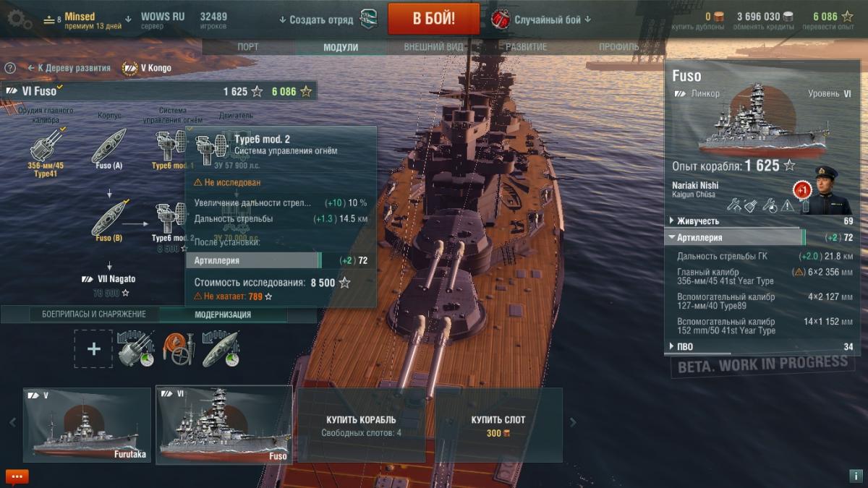Image resolution: width=868 pixels, height=488 pixels.
Task: Select the Fuso (A) hull module
Action: [109, 150]
